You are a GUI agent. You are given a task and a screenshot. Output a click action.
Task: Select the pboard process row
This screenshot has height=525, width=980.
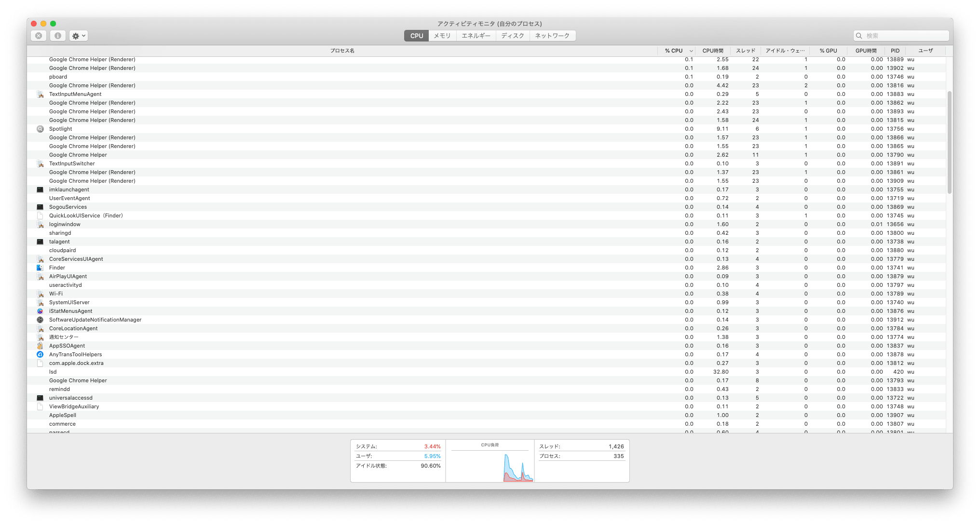[x=487, y=77]
